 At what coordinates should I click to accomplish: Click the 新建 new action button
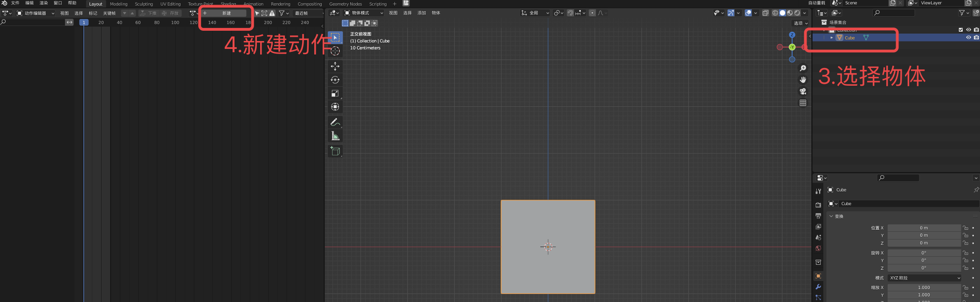point(226,13)
